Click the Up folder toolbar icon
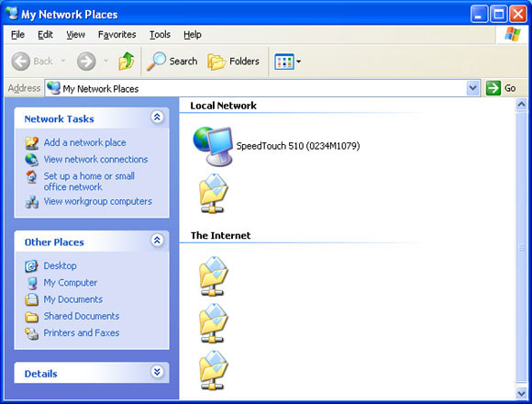The width and height of the screenshot is (532, 404). click(127, 62)
